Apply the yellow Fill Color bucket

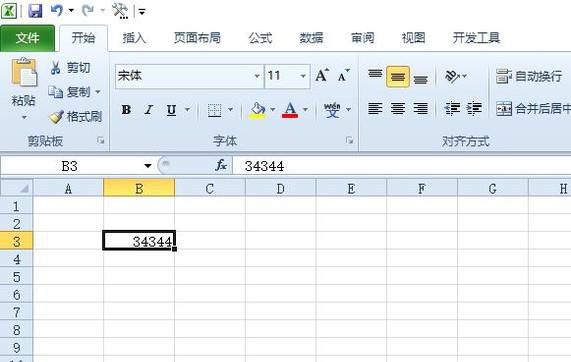click(258, 110)
